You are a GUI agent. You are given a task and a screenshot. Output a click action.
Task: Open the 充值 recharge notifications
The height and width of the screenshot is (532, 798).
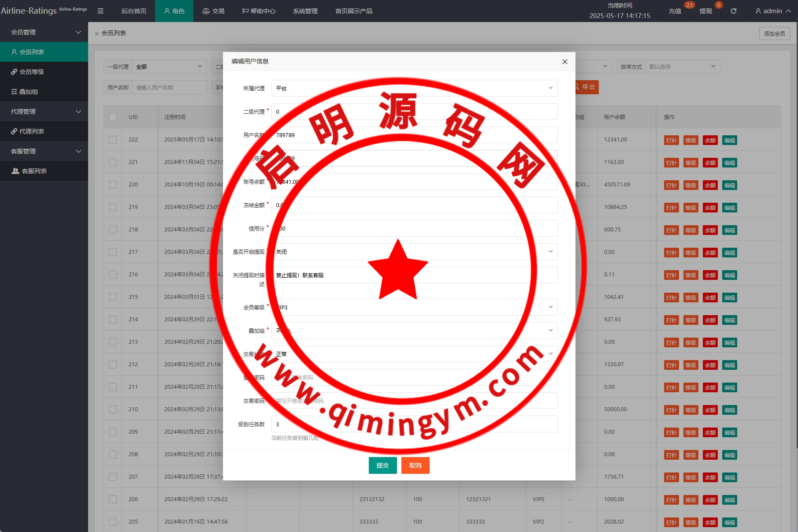675,11
